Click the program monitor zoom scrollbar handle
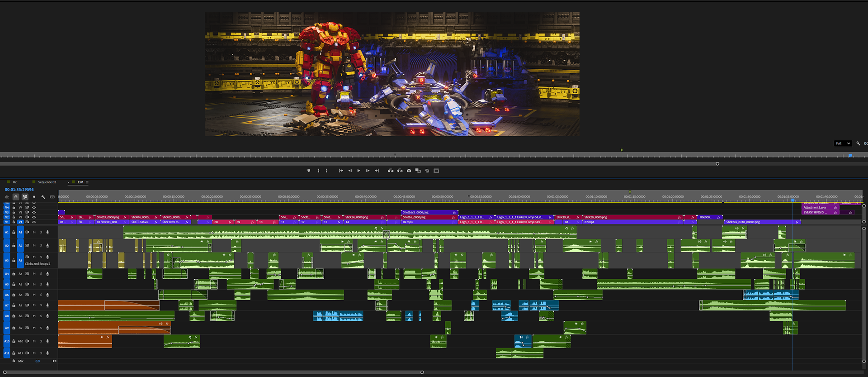Viewport: 868px width, 377px height. click(717, 164)
